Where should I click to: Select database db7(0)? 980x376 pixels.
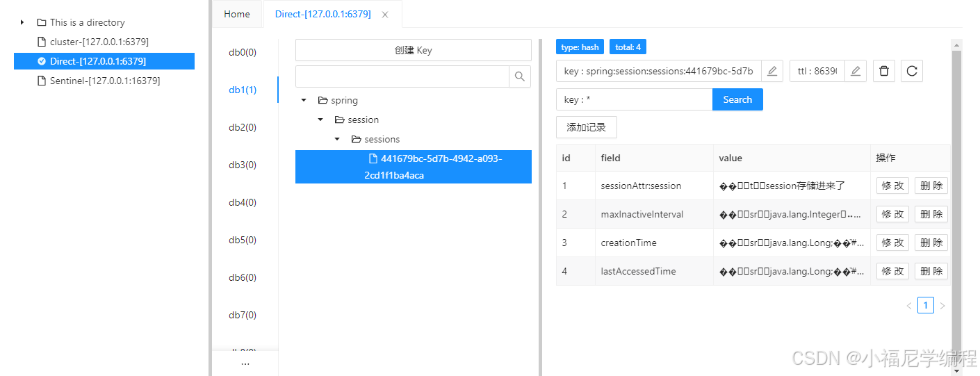tap(243, 315)
